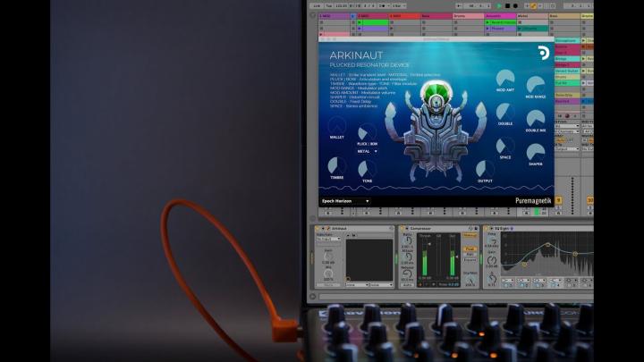Screen dimensions: 644x362
Task: Click the MALLET knob
Action: coord(337,126)
